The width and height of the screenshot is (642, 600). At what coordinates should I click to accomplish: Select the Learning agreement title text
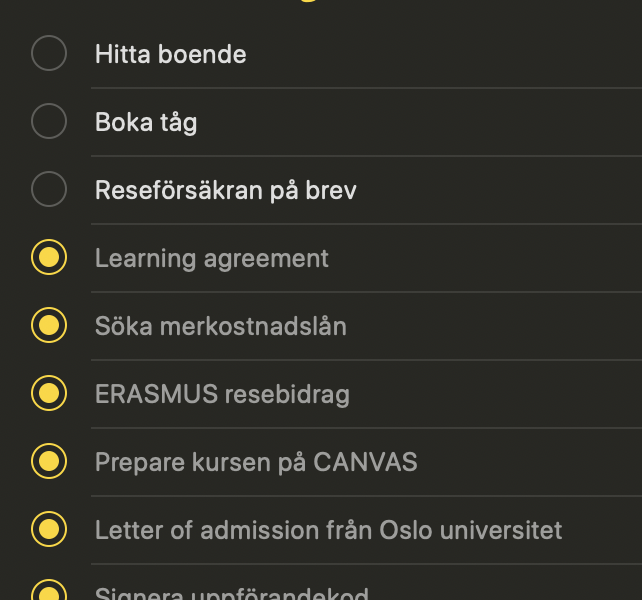pos(212,259)
